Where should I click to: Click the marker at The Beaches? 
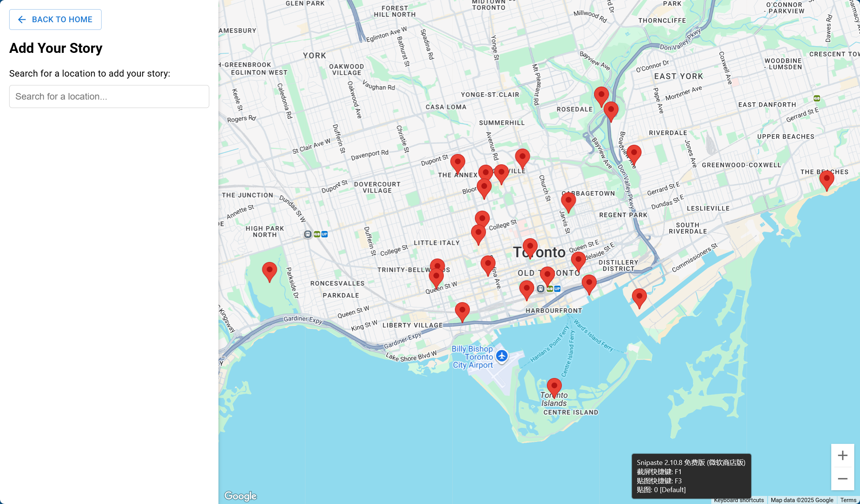coord(826,179)
